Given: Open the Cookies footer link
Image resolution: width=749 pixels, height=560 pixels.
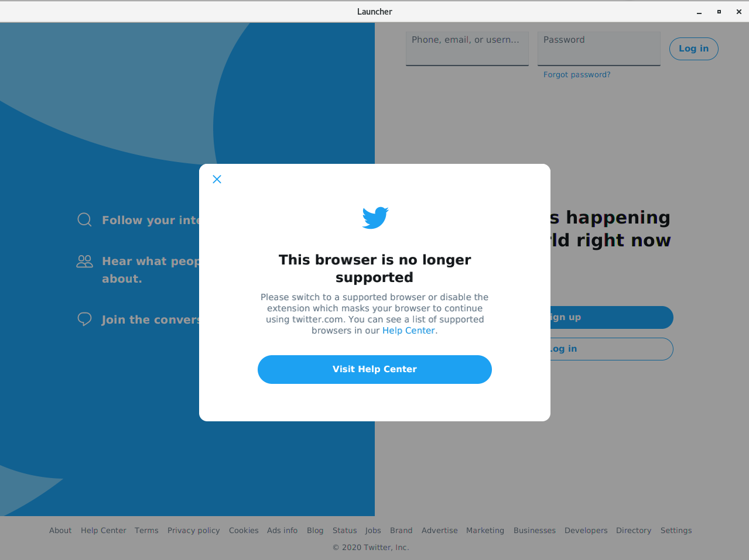Looking at the screenshot, I should (244, 530).
